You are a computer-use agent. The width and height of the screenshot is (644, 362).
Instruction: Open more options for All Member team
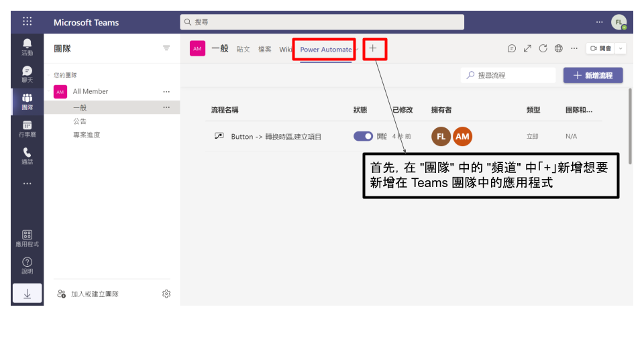click(x=166, y=92)
